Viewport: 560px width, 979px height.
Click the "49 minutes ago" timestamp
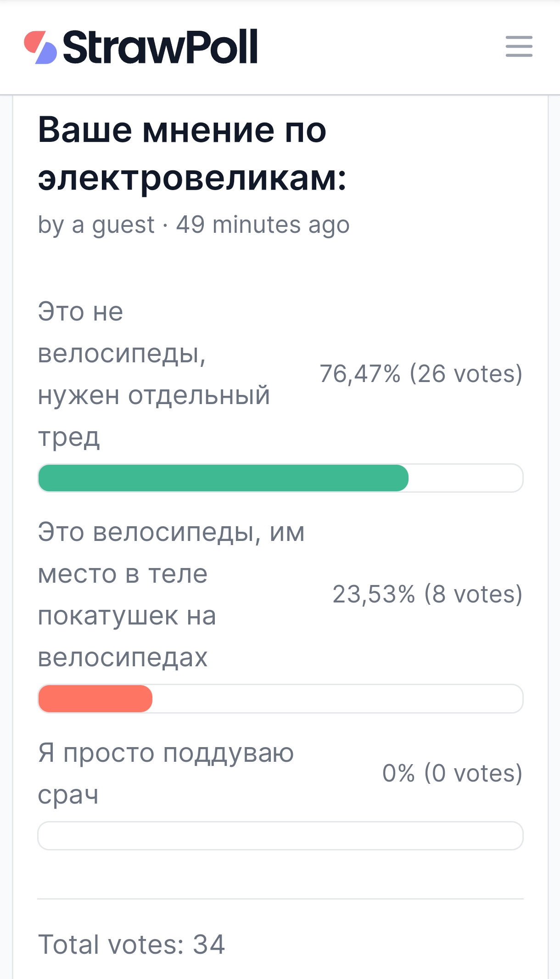pyautogui.click(x=263, y=225)
